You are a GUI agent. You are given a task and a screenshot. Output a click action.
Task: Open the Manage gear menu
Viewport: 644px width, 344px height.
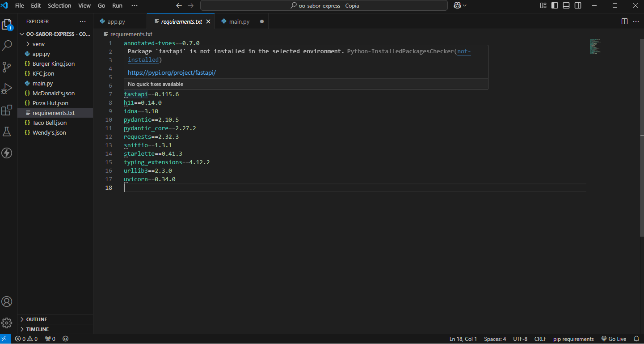point(7,323)
